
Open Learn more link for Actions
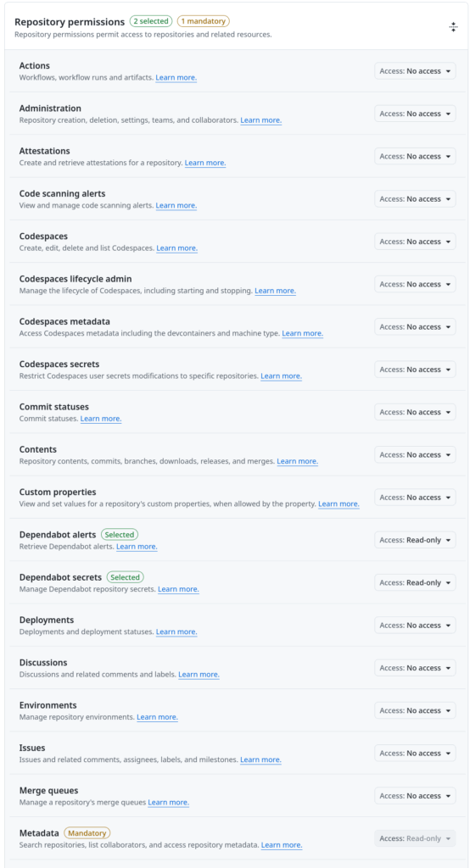(x=176, y=77)
